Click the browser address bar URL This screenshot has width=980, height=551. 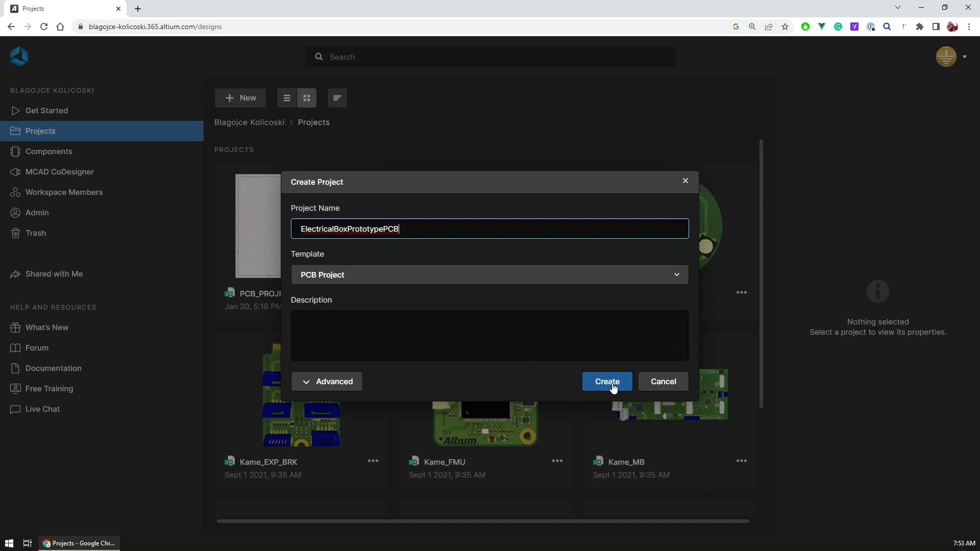point(155,27)
